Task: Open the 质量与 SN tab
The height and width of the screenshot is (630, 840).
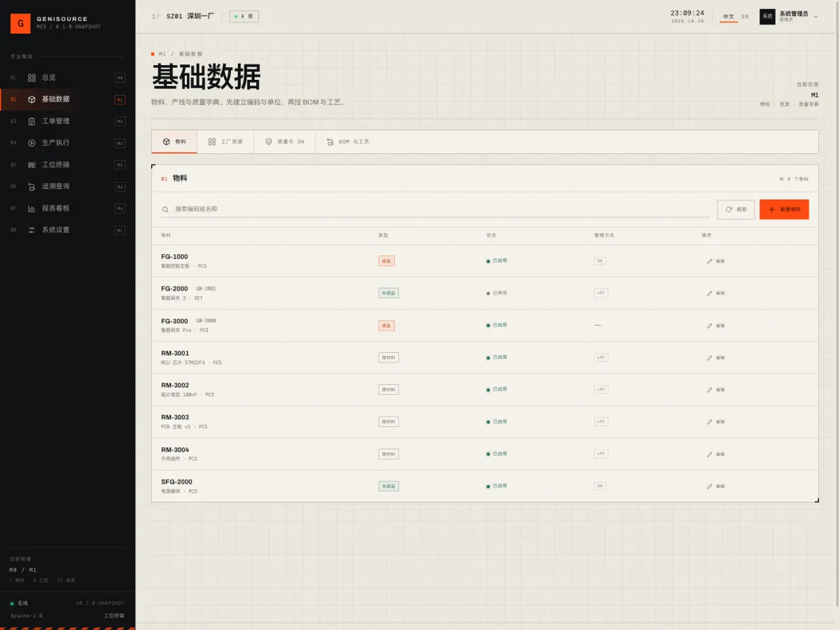Action: [x=284, y=141]
